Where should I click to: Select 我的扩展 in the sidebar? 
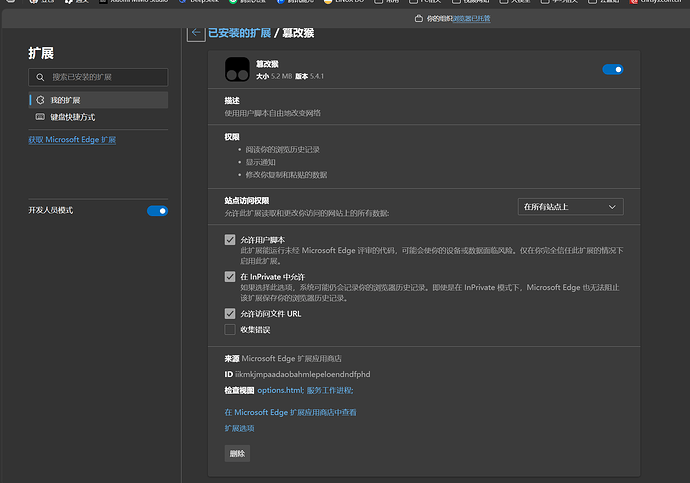98,100
